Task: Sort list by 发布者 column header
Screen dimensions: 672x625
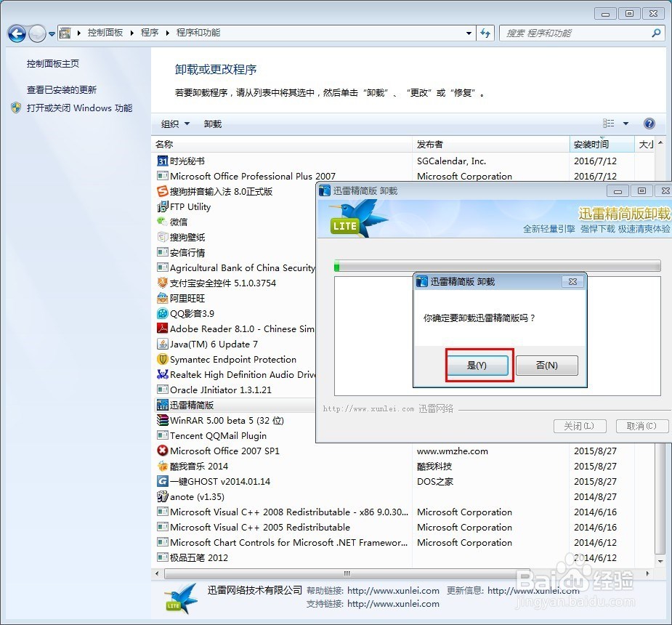Action: click(x=490, y=145)
